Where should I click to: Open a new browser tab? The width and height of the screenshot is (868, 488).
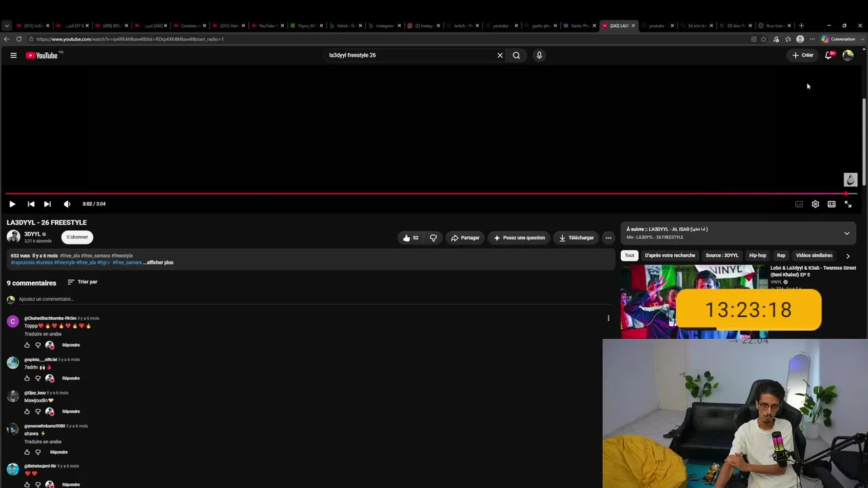pyautogui.click(x=802, y=26)
